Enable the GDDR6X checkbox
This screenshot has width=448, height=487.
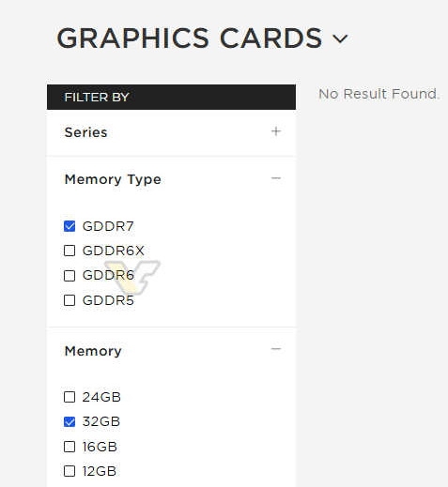70,251
